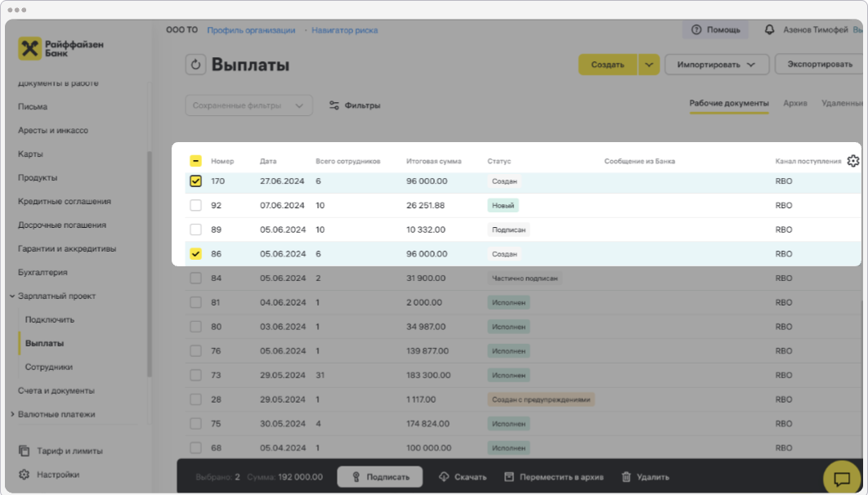
Task: Click Удалить trash icon in bottom bar
Action: coord(645,477)
